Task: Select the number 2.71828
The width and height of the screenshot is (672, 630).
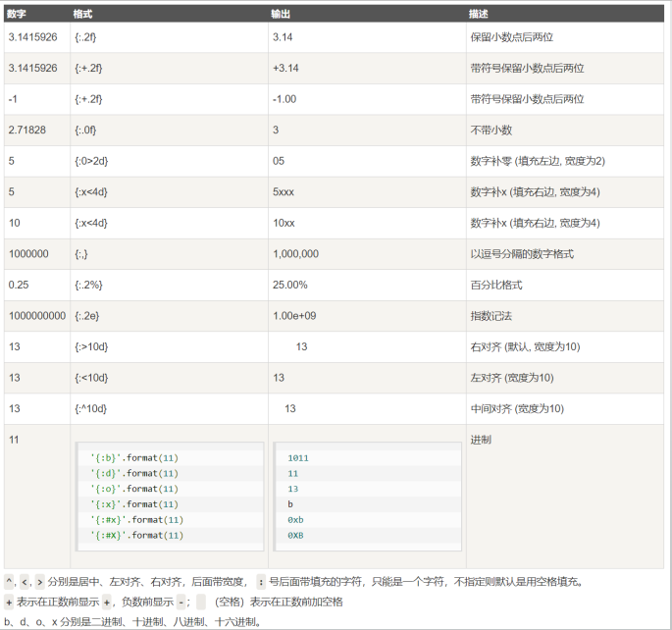Action: (27, 130)
